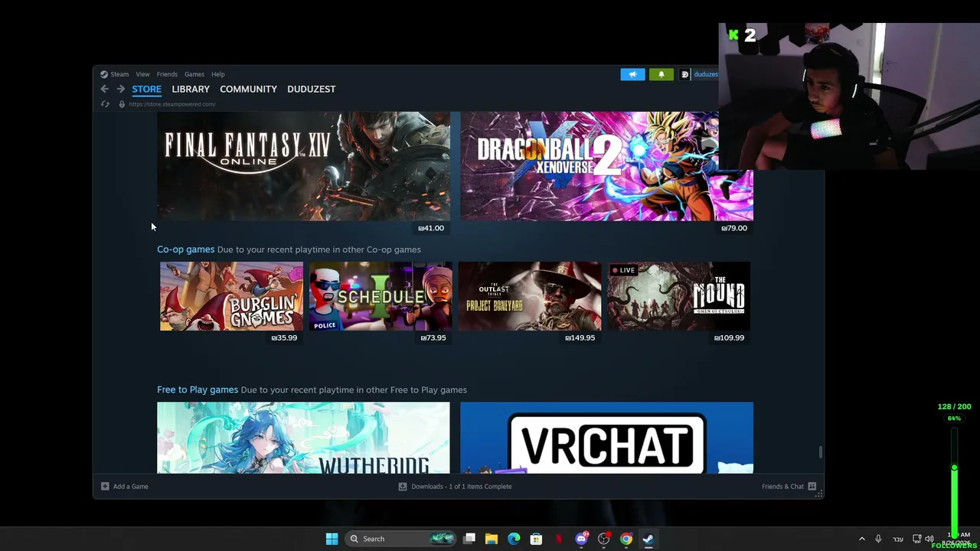This screenshot has height=551, width=980.
Task: Click the volume speaker icon in the tray
Action: pos(929,539)
